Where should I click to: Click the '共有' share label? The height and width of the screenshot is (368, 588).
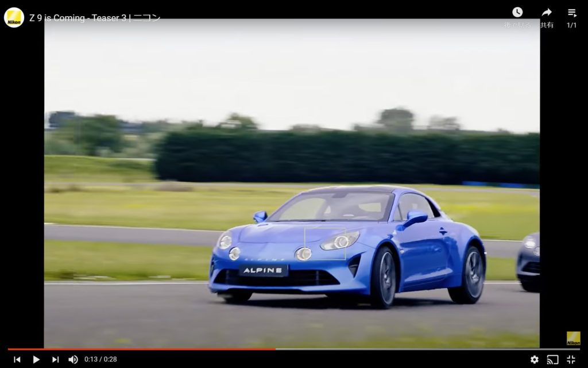[x=547, y=25]
